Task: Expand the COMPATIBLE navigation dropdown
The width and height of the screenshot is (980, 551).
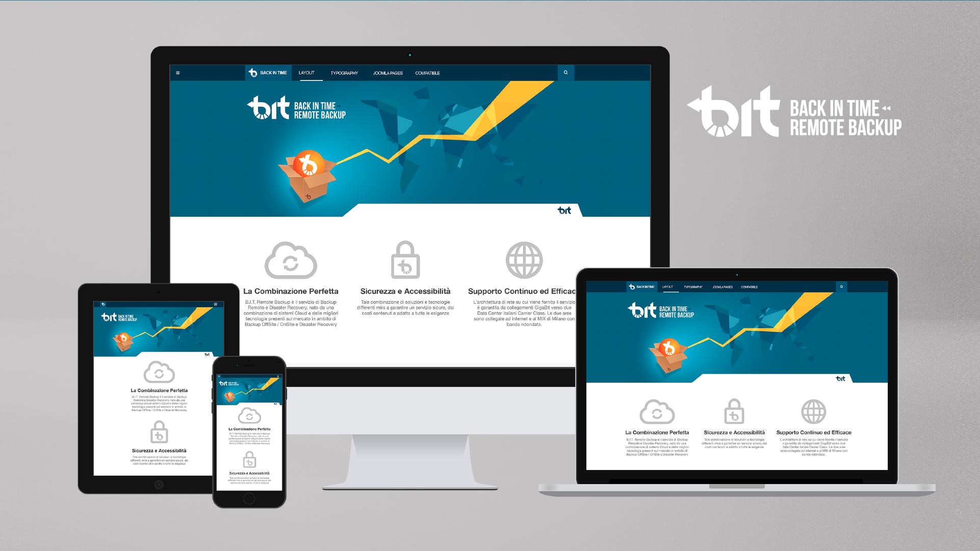Action: 427,73
